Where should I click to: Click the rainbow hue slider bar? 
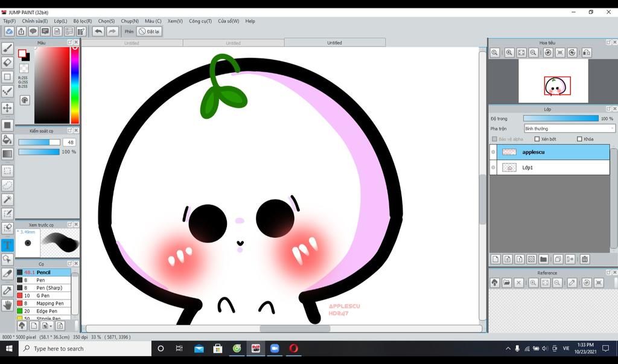(x=75, y=85)
